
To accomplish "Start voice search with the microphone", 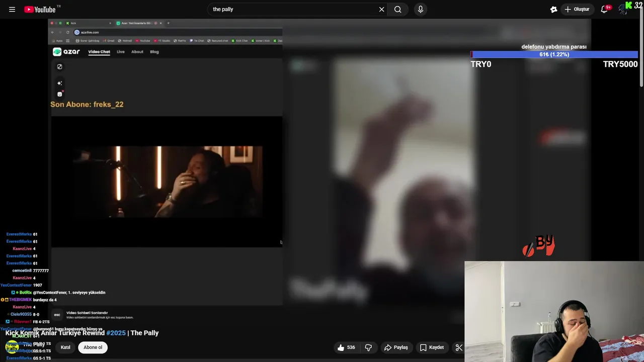I will pos(420,9).
